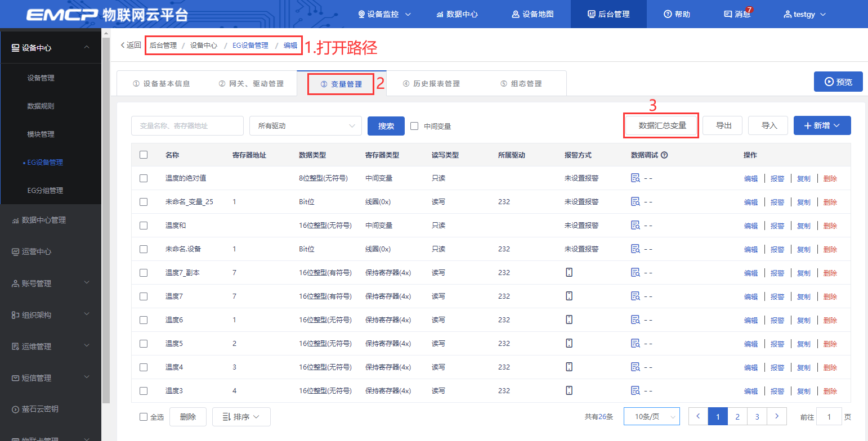Click phone alarm icon in 温度6 row
The height and width of the screenshot is (441, 868).
point(569,319)
